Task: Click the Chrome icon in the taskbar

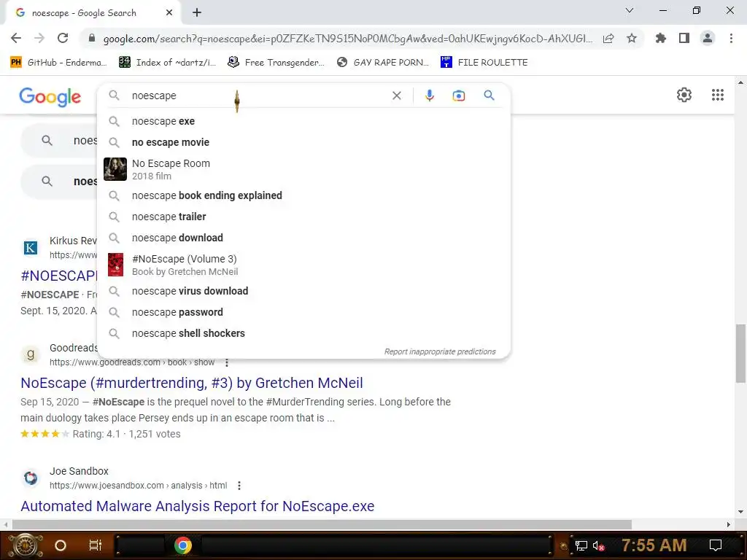Action: [x=183, y=545]
